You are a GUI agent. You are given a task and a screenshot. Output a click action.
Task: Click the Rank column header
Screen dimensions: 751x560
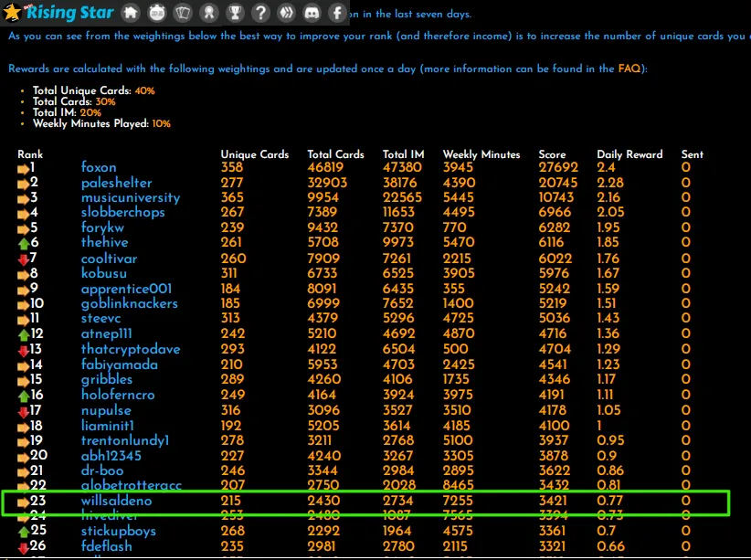30,154
